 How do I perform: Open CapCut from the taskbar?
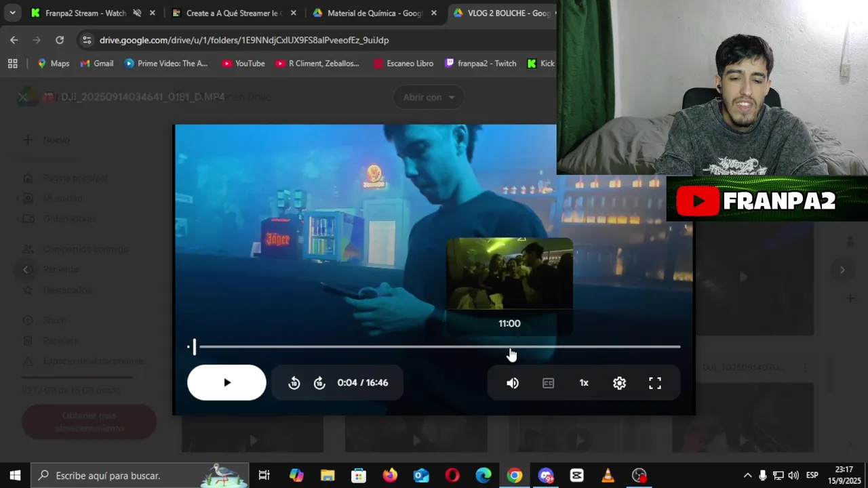577,475
